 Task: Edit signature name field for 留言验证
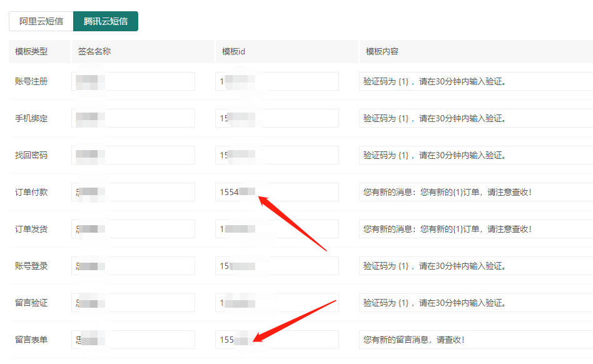[133, 303]
